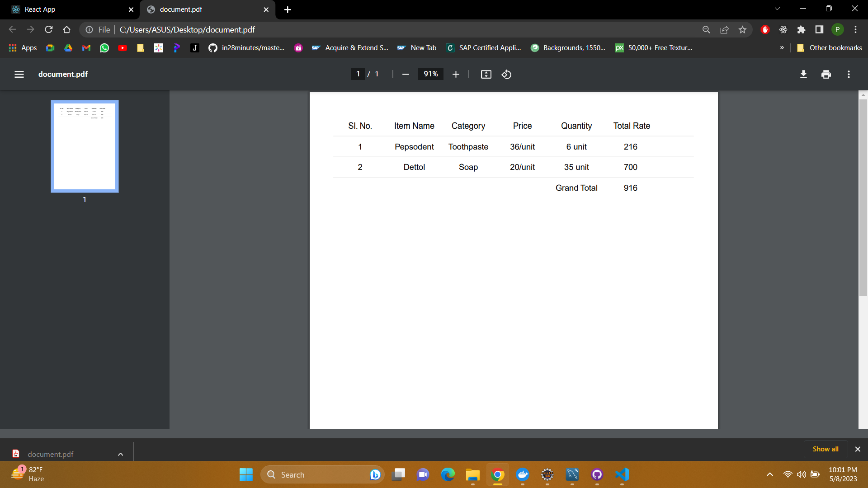Print the PDF document
868x488 pixels.
[x=826, y=74]
